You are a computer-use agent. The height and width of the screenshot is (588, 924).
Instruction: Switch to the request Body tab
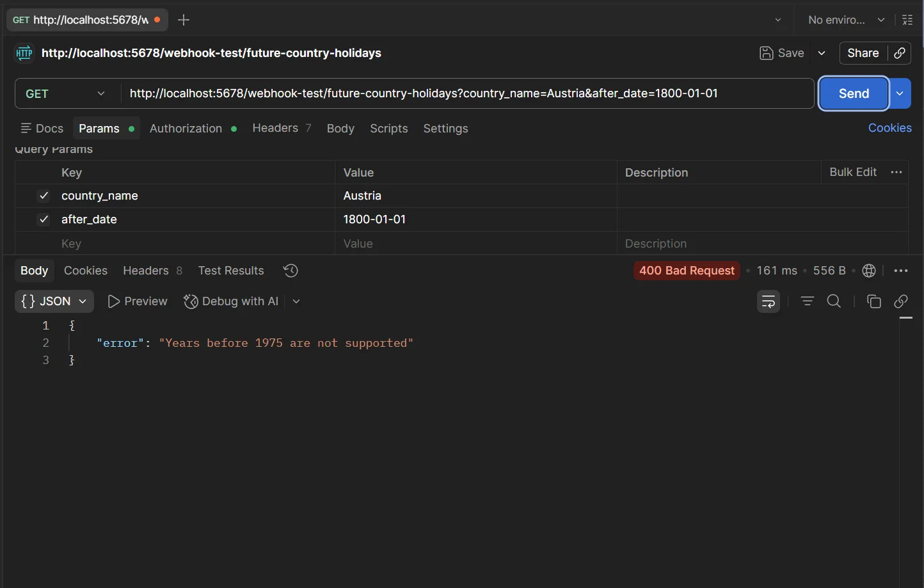click(x=340, y=129)
